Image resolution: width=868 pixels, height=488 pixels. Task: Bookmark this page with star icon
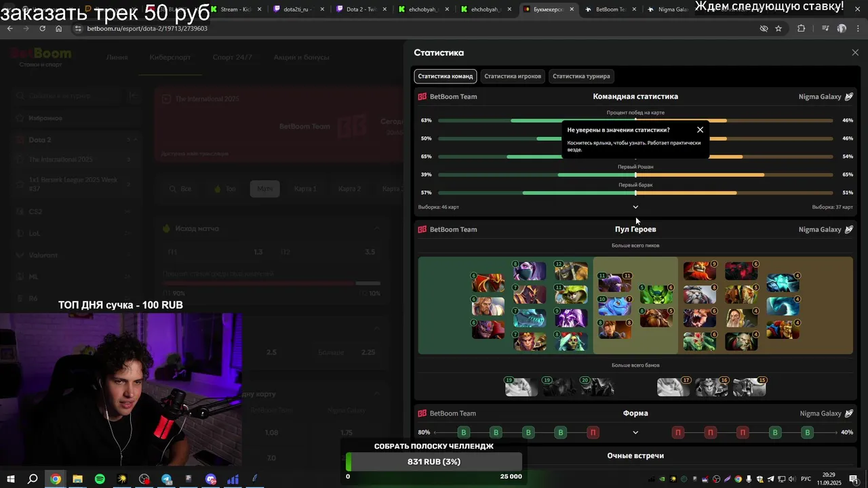(778, 28)
